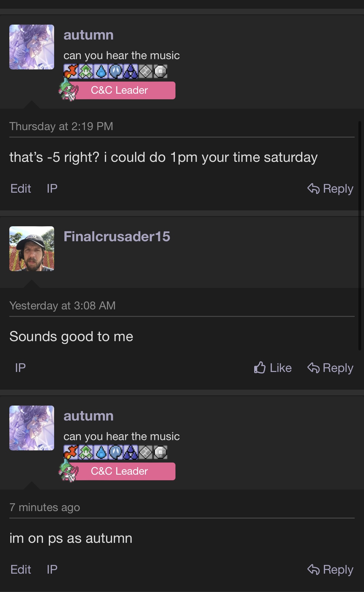Edit the "im on ps as autumn" post

pyautogui.click(x=21, y=570)
